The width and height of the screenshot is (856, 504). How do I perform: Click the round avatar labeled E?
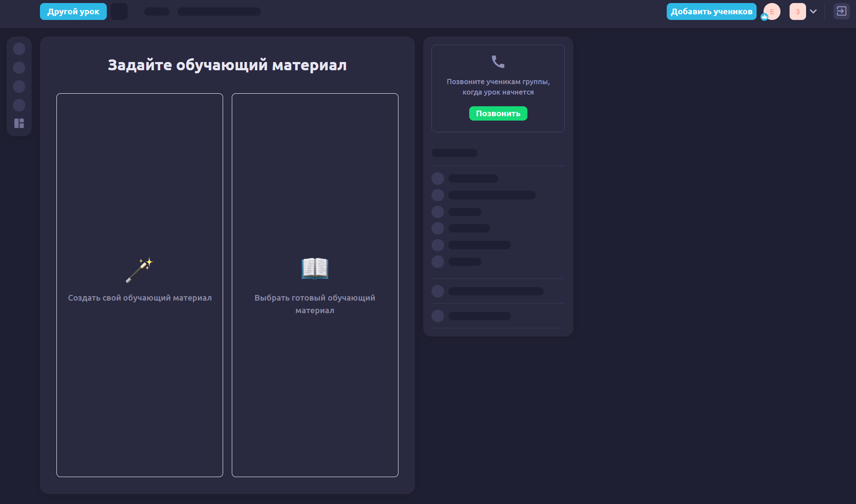coord(772,11)
